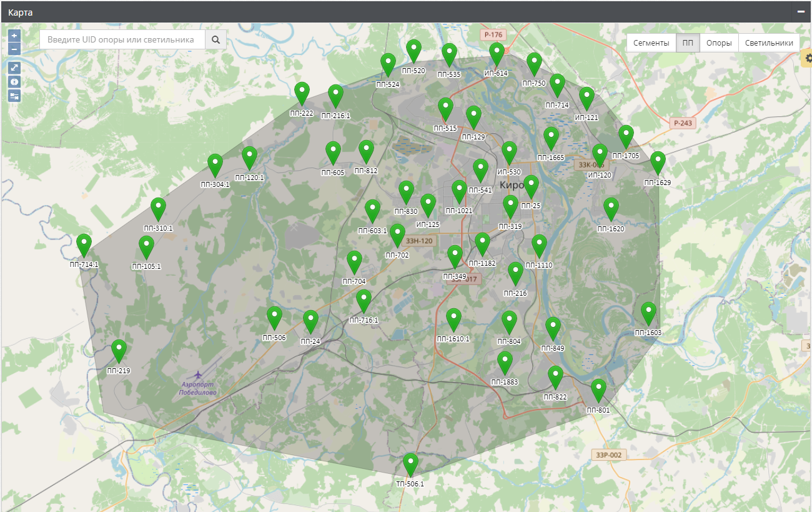Image resolution: width=812 pixels, height=512 pixels.
Task: Open the ПП-506 marker
Action: tap(274, 318)
